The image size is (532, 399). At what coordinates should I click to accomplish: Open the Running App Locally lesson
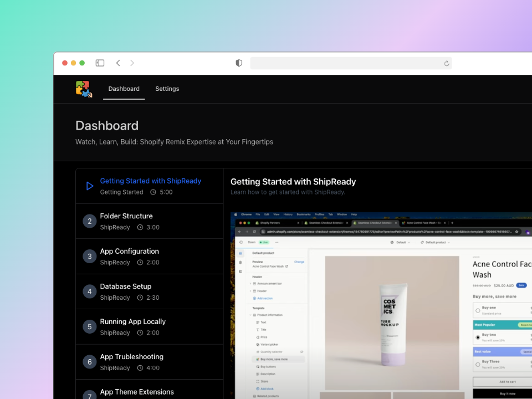coord(132,321)
